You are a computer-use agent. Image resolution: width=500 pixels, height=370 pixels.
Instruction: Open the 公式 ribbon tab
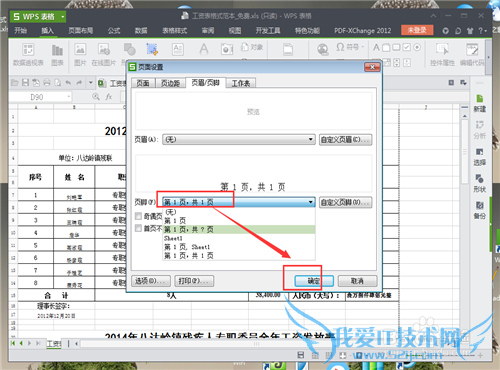point(114,31)
